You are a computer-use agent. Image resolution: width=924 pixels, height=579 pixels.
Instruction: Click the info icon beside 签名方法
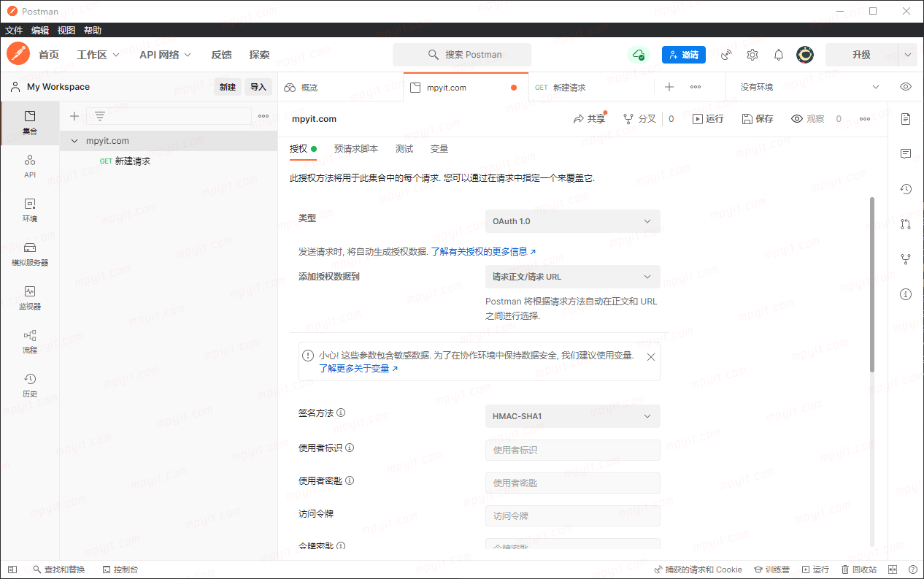click(341, 413)
